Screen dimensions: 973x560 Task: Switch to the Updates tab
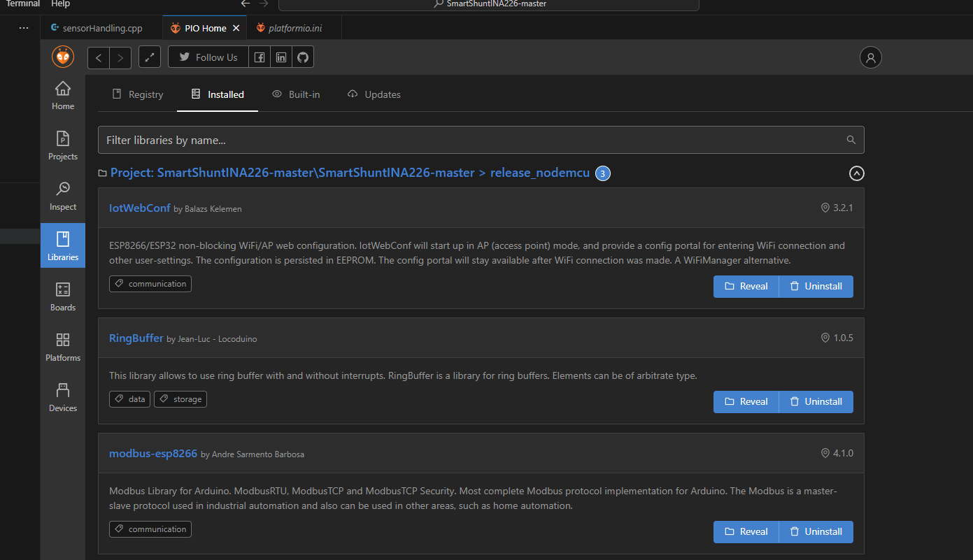(x=374, y=94)
